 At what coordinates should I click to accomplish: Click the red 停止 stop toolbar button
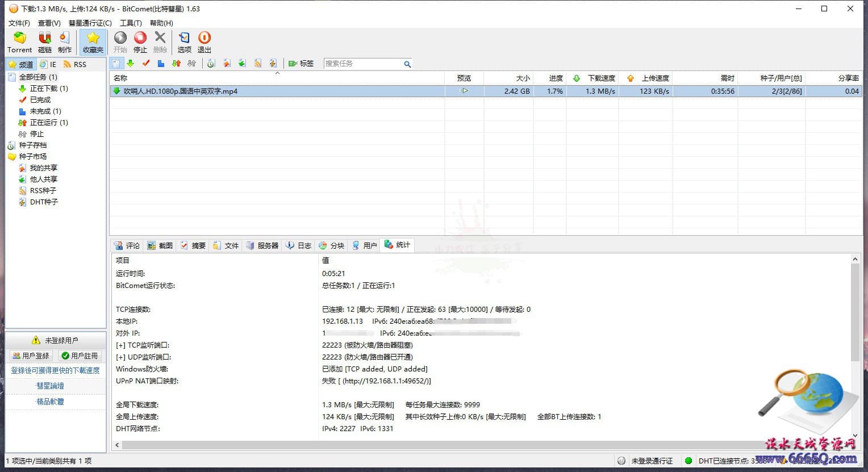(140, 43)
